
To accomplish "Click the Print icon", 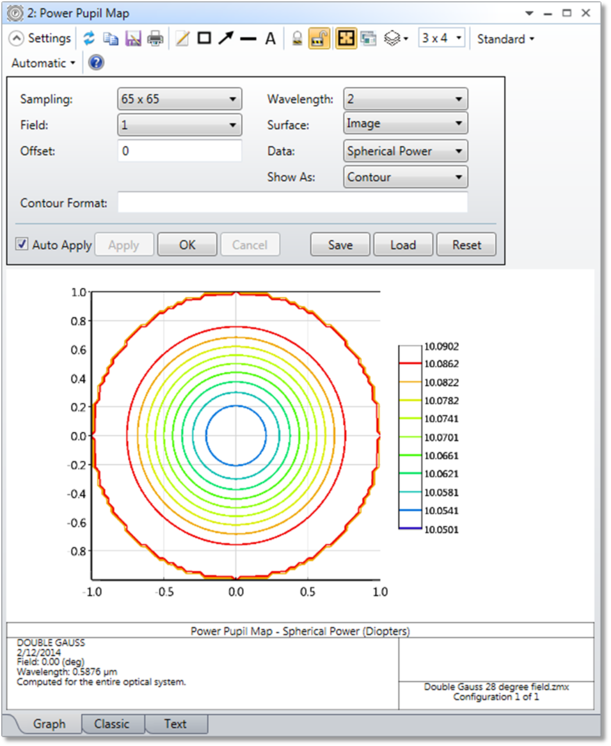I will click(x=155, y=39).
